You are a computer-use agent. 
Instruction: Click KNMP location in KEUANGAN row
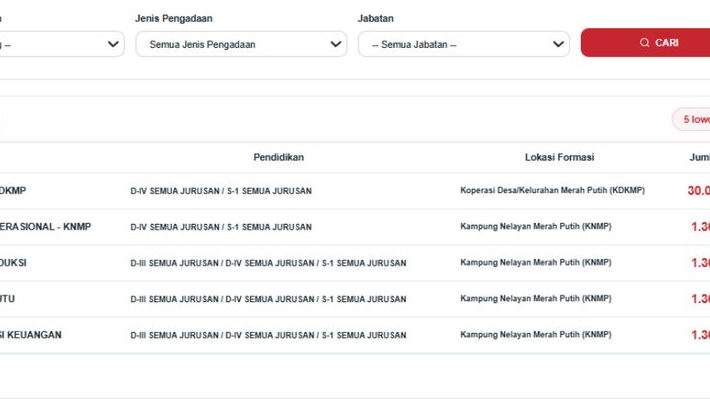[536, 334]
